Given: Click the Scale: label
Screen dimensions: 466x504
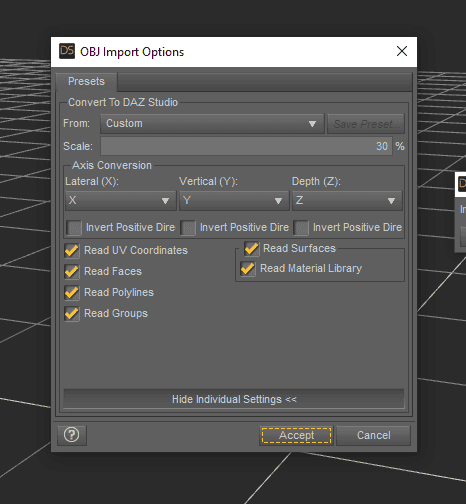Looking at the screenshot, I should 78,146.
